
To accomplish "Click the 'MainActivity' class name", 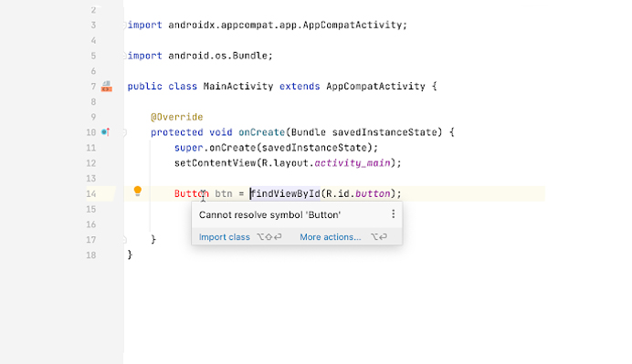I will [237, 86].
